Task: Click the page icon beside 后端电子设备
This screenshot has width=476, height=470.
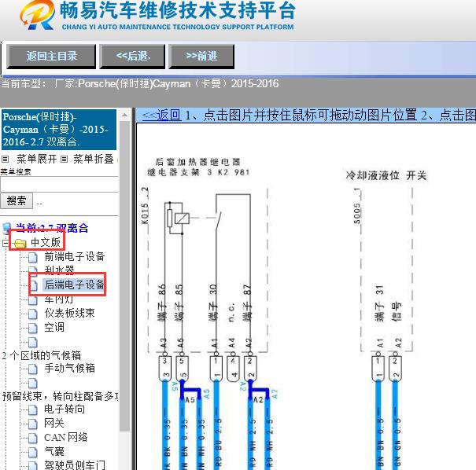Action: click(x=33, y=285)
